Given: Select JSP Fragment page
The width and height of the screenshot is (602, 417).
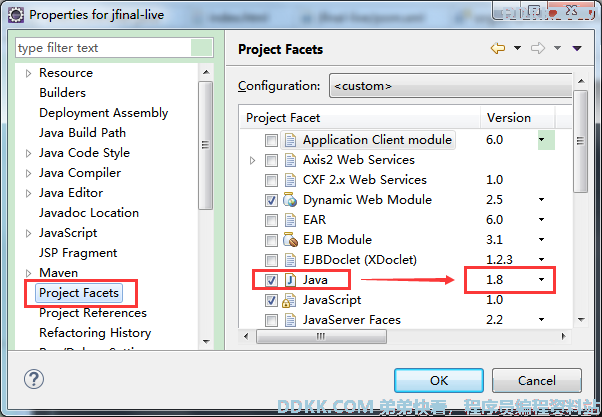Looking at the screenshot, I should [78, 253].
